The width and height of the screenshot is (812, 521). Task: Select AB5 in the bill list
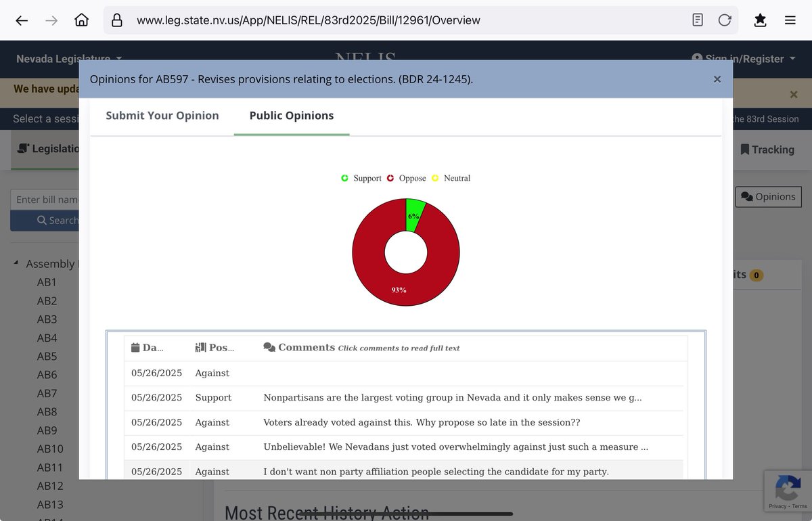[47, 357]
